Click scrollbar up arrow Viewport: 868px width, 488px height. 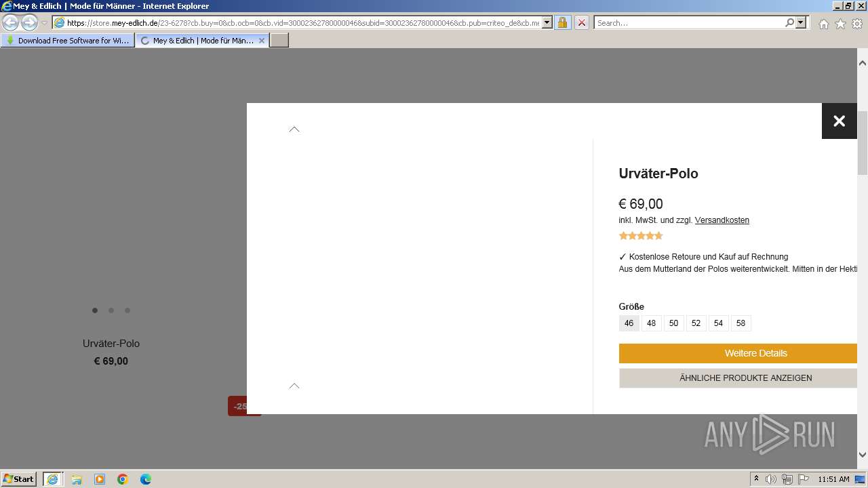(x=863, y=63)
